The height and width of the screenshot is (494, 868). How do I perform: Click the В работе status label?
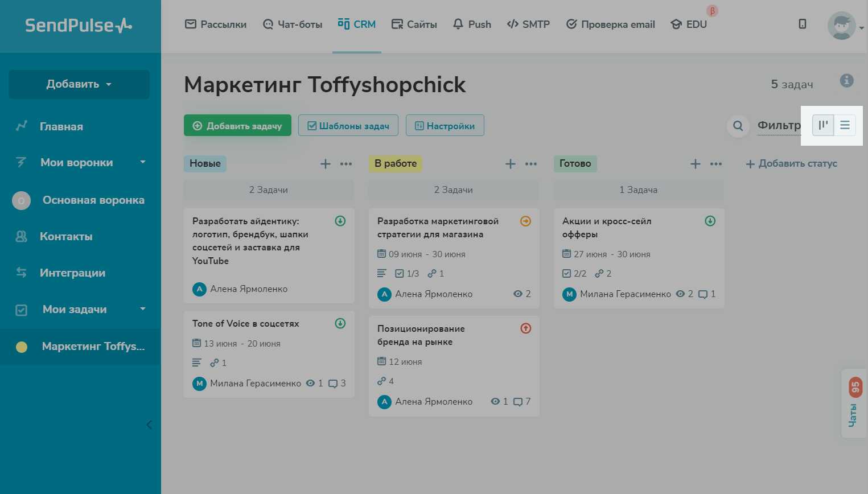(x=396, y=164)
